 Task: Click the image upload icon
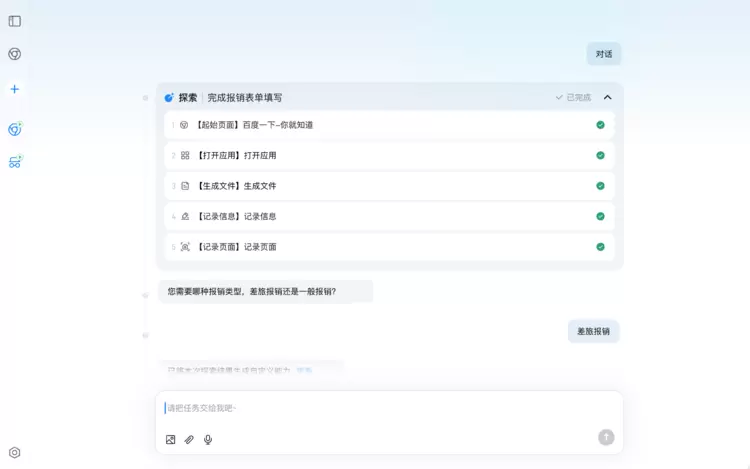tap(171, 439)
